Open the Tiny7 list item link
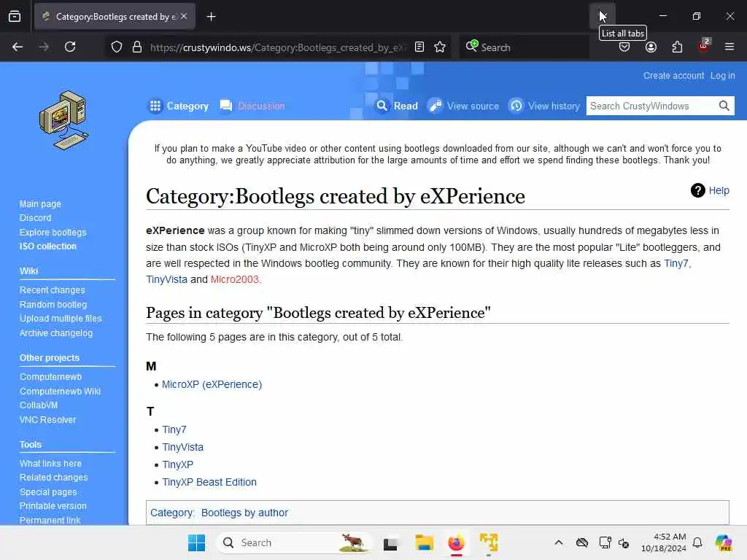Image resolution: width=747 pixels, height=560 pixels. [x=174, y=429]
